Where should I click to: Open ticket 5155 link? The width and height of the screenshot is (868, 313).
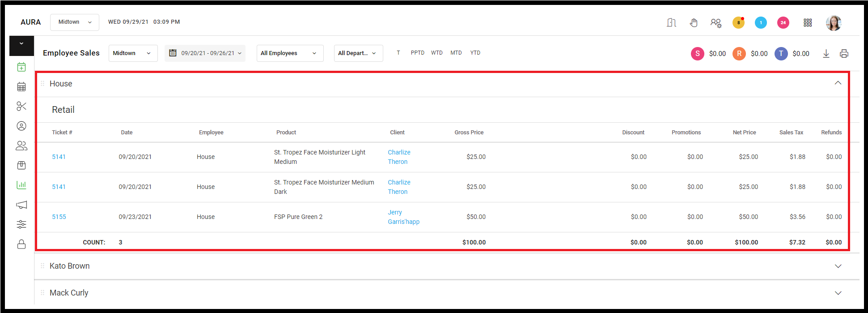point(59,217)
